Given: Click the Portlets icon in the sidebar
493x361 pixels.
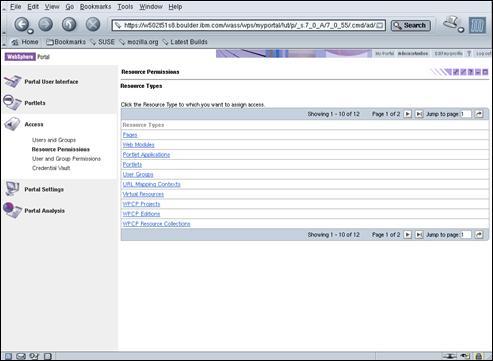Looking at the screenshot, I should tap(12, 102).
